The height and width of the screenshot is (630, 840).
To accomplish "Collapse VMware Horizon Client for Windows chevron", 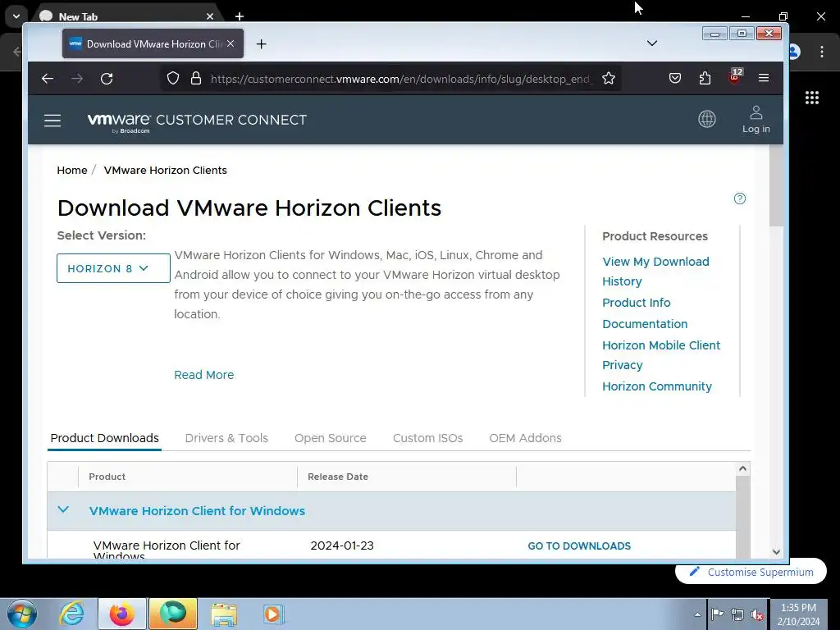I will pos(63,509).
